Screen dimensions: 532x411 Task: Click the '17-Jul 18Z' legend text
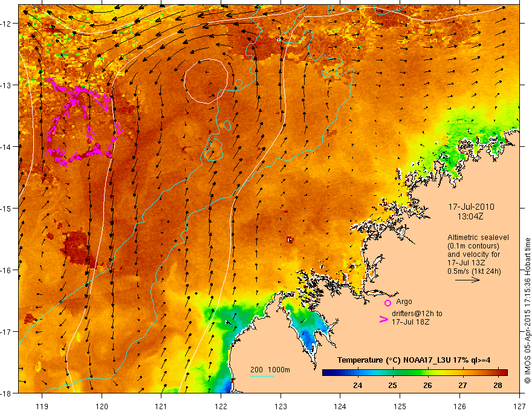pos(410,322)
